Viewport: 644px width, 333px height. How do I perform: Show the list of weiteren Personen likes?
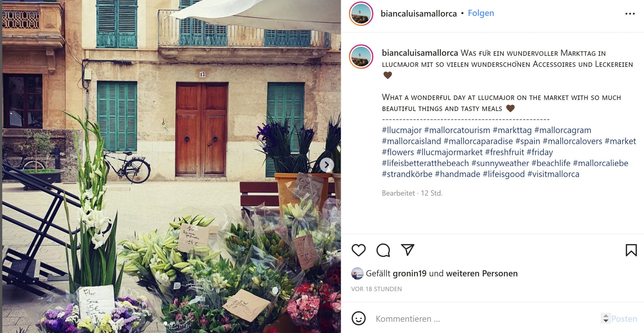(x=482, y=273)
